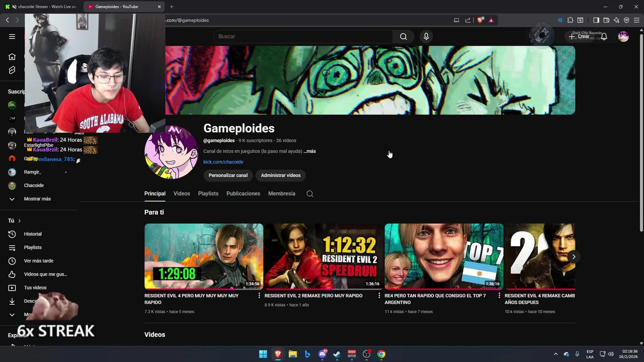
Task: Play the 1:29:08 Resident Evil 4 thumbnail
Action: [x=204, y=256]
